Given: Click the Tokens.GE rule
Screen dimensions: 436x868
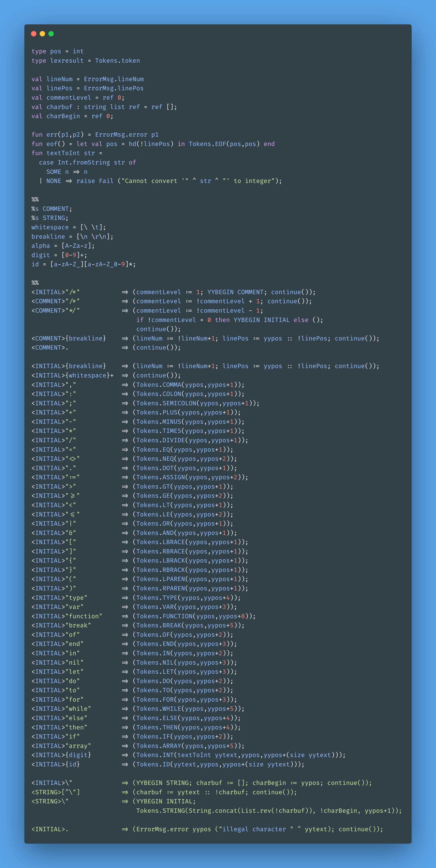Looking at the screenshot, I should 132,496.
